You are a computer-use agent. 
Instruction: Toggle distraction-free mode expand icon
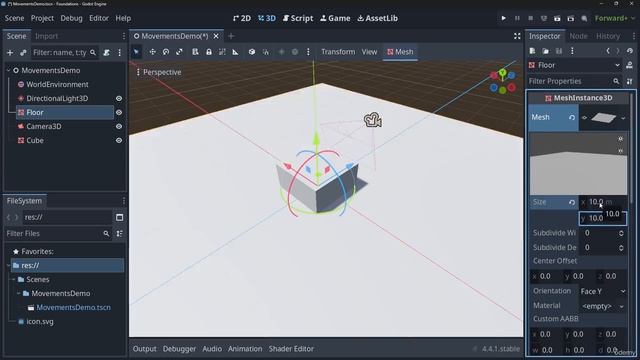517,36
